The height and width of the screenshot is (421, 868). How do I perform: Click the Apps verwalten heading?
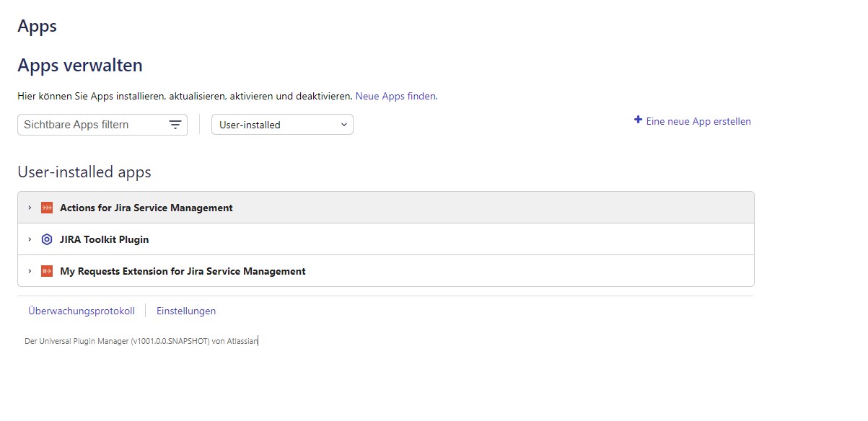coord(80,66)
